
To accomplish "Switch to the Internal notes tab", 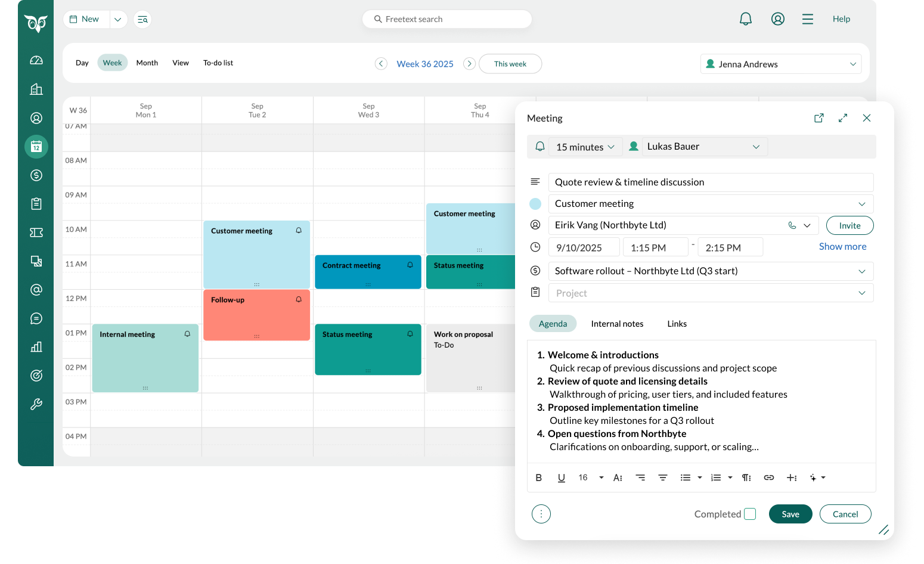I will (617, 324).
